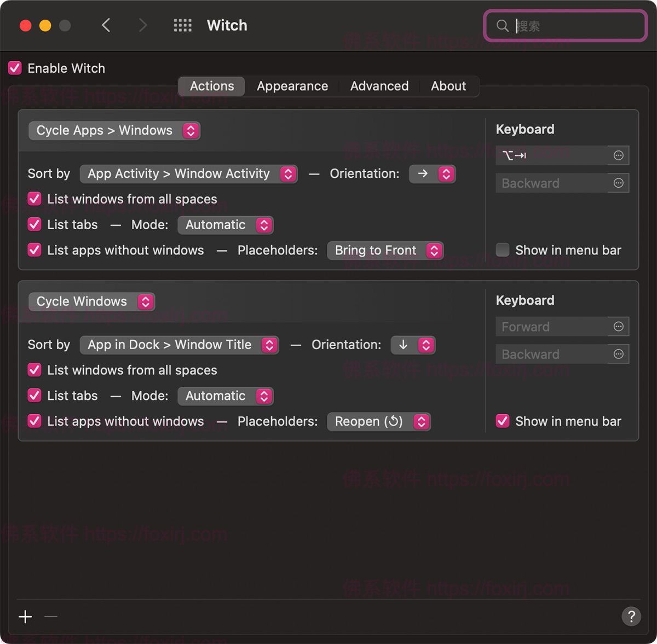Switch to the Appearance tab
Viewport: 657px width, 644px height.
pyautogui.click(x=292, y=86)
